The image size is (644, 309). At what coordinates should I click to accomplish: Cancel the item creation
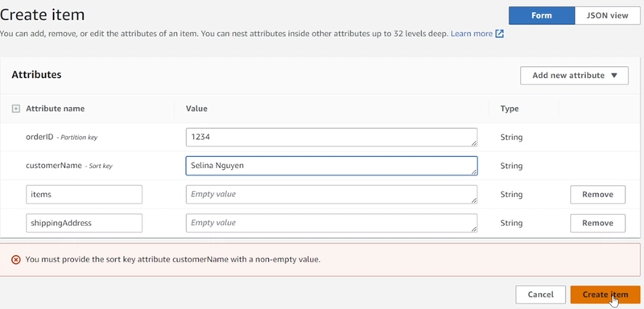point(540,295)
